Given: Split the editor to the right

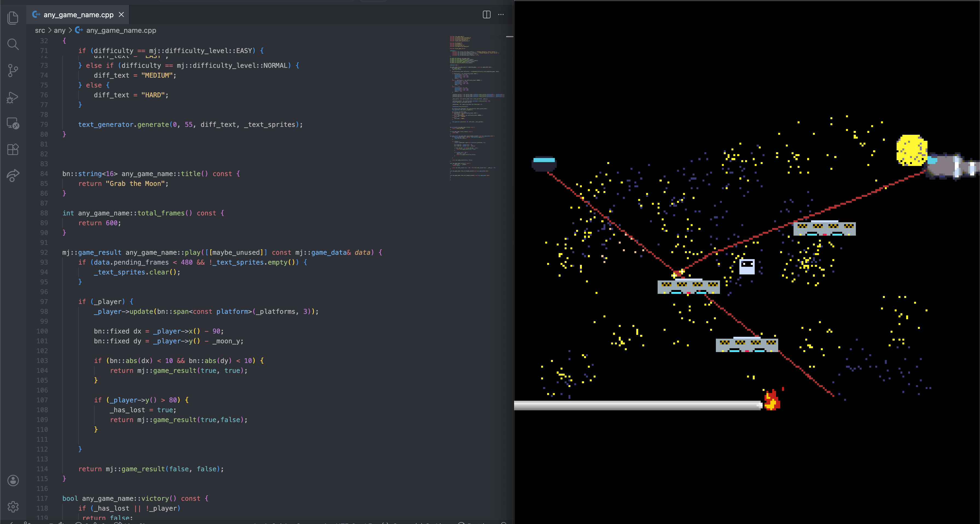Looking at the screenshot, I should [x=486, y=14].
